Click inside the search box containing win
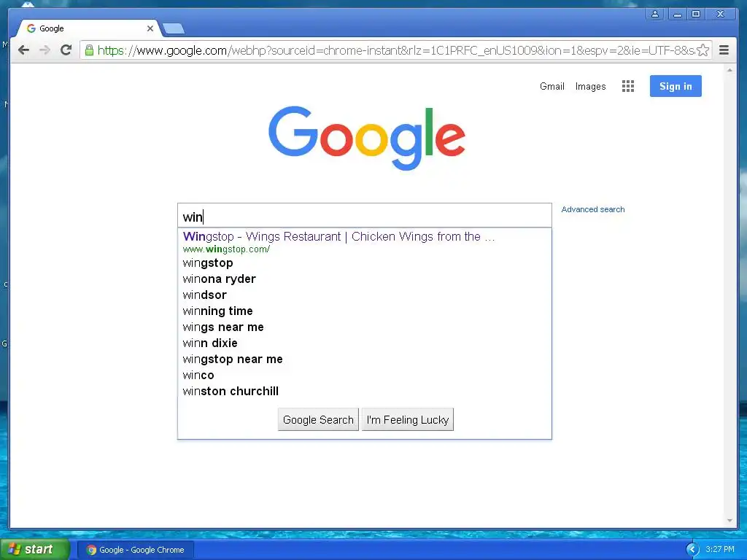This screenshot has width=747, height=560. point(365,216)
